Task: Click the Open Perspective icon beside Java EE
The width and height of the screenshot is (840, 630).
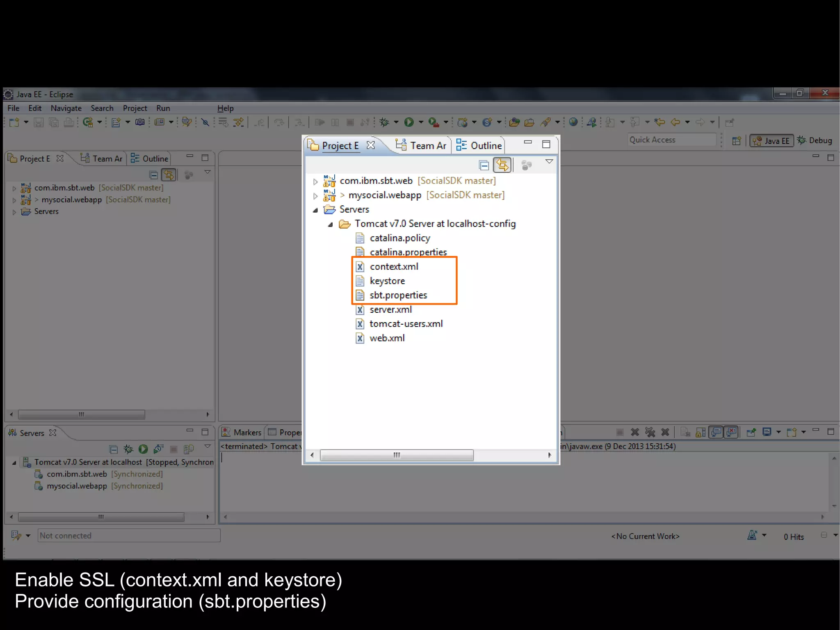Action: coord(737,141)
